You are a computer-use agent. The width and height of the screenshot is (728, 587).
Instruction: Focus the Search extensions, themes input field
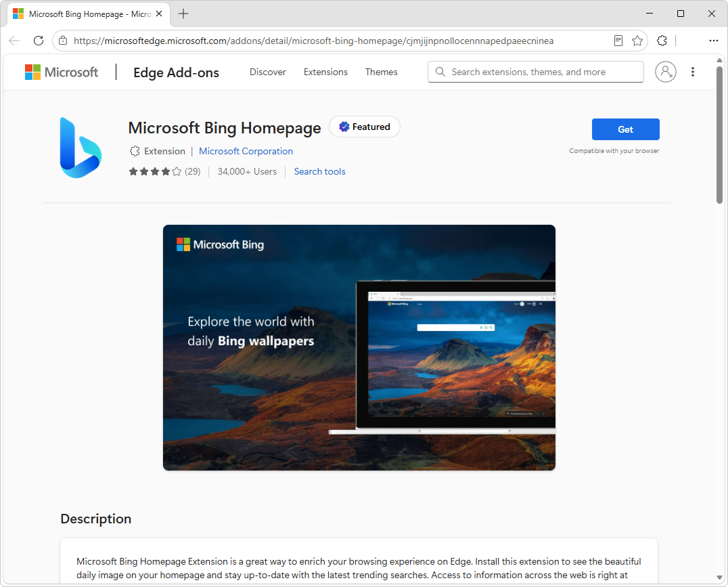pos(536,72)
